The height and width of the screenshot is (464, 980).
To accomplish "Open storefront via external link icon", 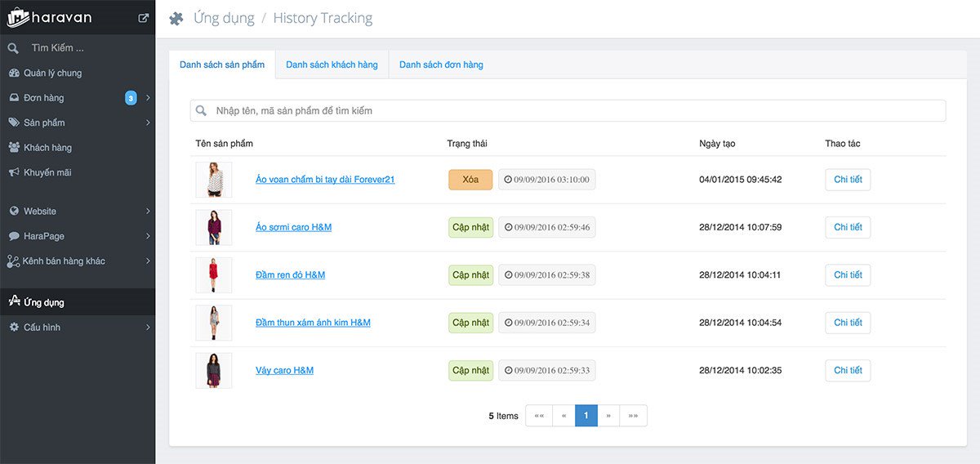I will (144, 17).
